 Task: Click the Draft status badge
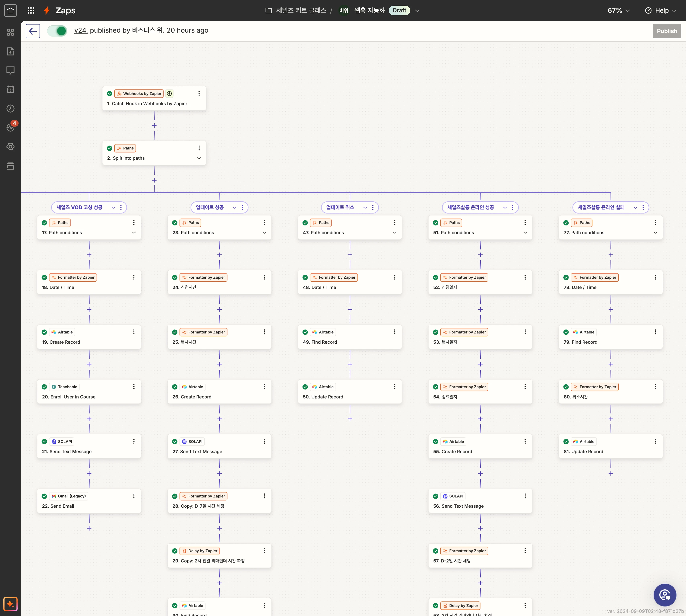399,10
